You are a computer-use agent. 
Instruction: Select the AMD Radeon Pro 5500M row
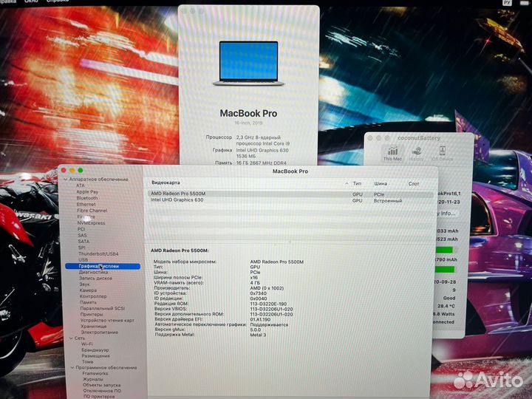point(291,194)
